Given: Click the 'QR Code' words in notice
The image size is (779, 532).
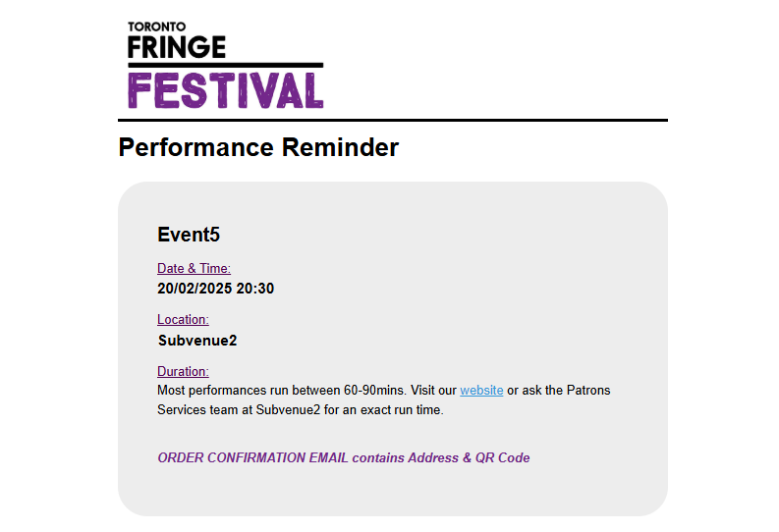Looking at the screenshot, I should point(502,457).
